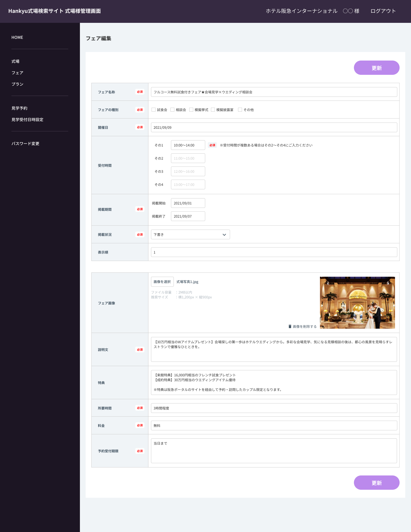Tick the 模擬挙式 checkbox

[x=191, y=110]
